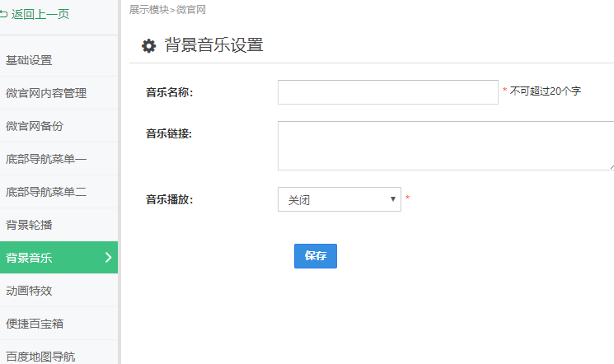Choose 底部导航菜单二 from sidebar
This screenshot has height=364, width=614.
[x=46, y=192]
